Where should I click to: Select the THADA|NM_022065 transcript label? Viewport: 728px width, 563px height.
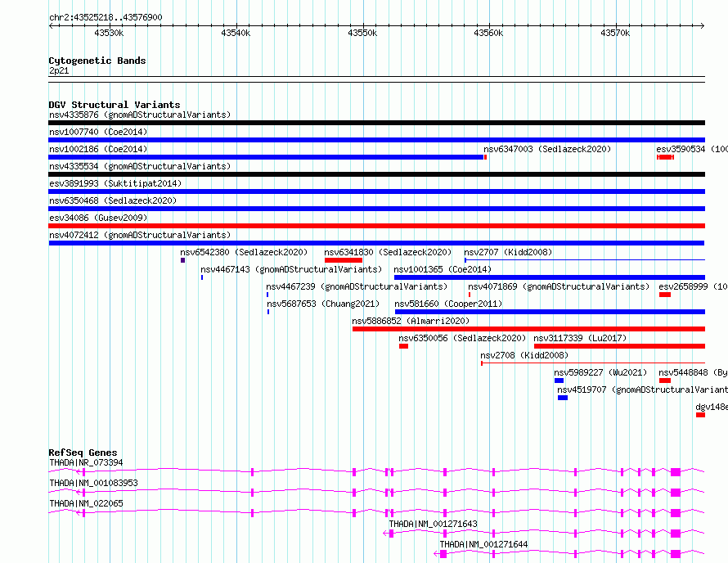(x=86, y=503)
